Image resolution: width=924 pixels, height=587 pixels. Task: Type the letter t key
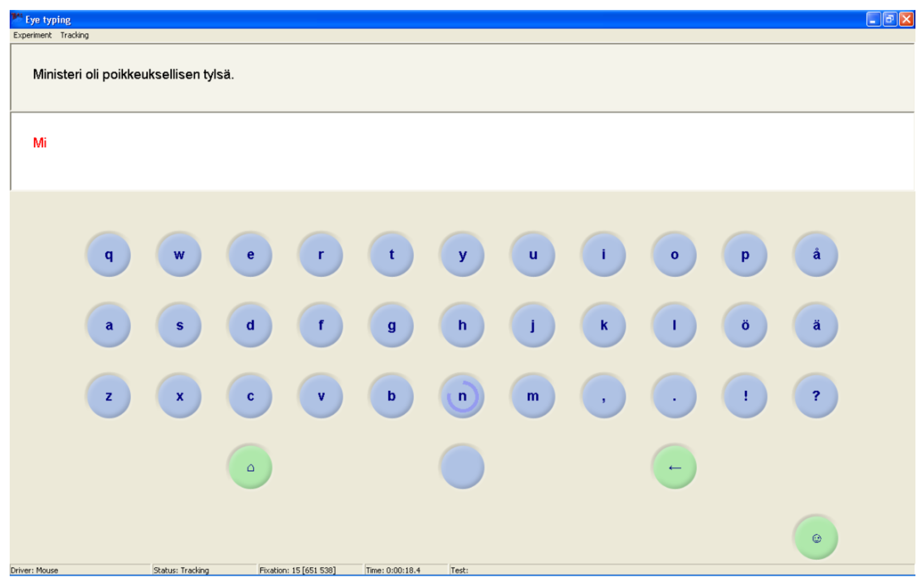[x=391, y=255]
